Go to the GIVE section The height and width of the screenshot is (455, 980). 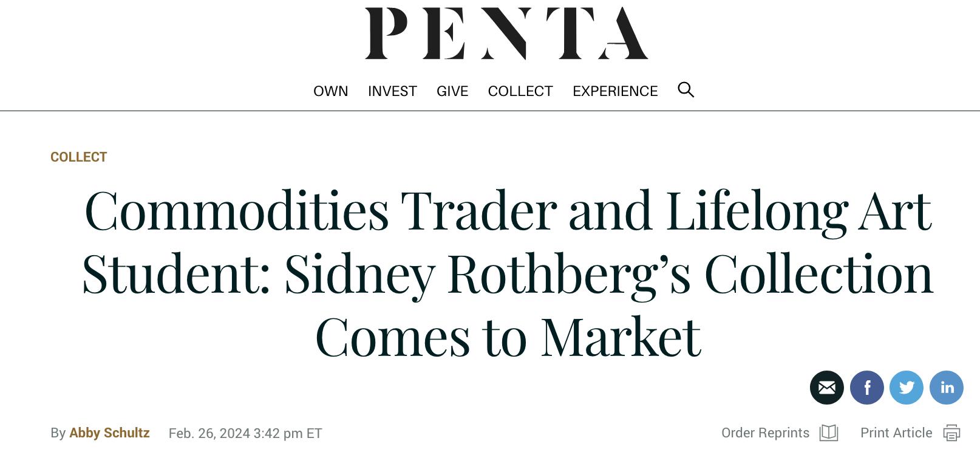452,91
